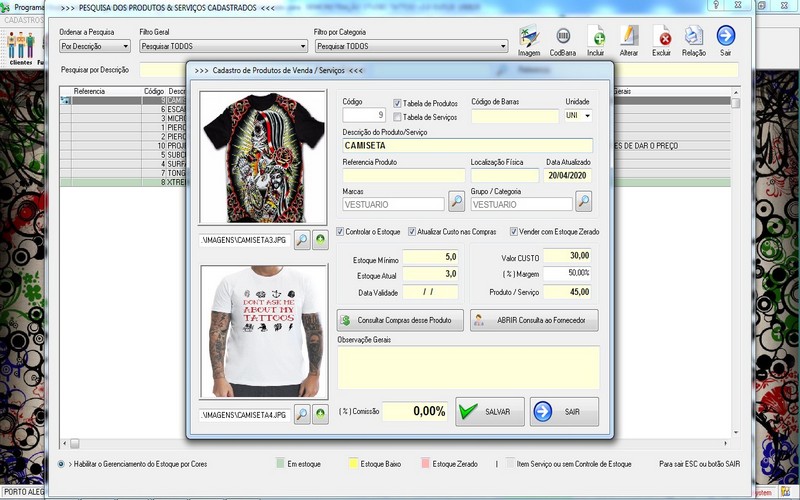Click the Observação Gerais text area
Screen dimensions: 800x500
(468, 367)
